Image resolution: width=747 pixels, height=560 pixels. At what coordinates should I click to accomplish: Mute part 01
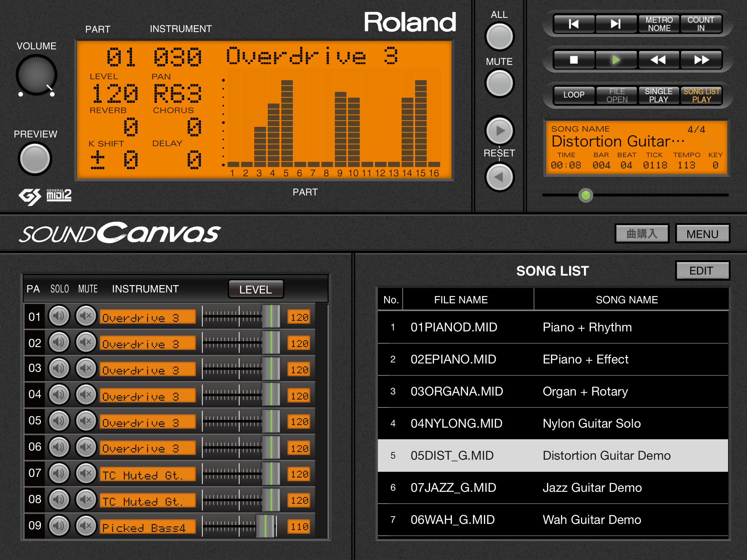click(86, 316)
